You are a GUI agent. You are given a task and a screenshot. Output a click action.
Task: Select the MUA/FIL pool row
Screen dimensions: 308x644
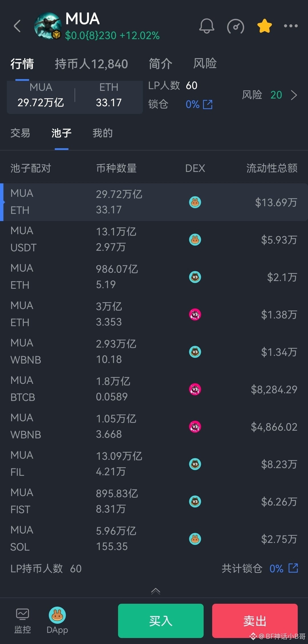(x=154, y=464)
